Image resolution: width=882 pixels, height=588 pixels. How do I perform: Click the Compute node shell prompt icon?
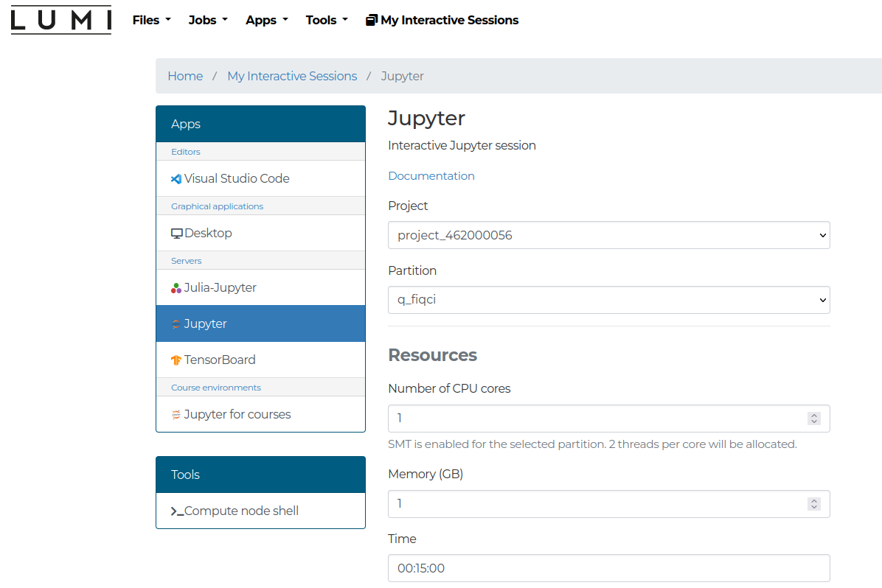coord(177,511)
